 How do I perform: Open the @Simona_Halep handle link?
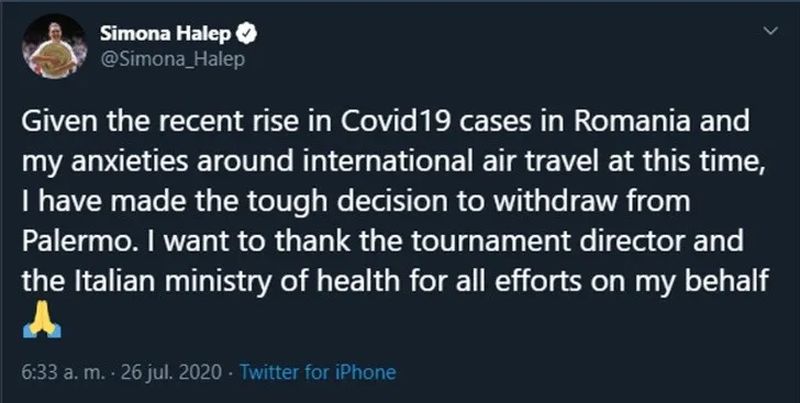pyautogui.click(x=172, y=60)
